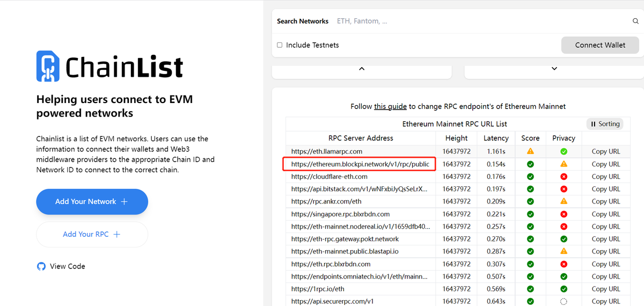The height and width of the screenshot is (306, 644).
Task: Copy URL for eth-mainnet.public.blastapi.io
Action: (606, 251)
